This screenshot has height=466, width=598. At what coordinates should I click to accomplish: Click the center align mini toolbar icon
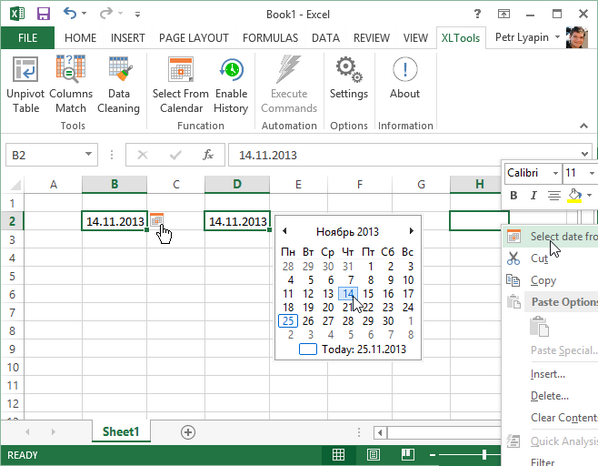coord(554,196)
